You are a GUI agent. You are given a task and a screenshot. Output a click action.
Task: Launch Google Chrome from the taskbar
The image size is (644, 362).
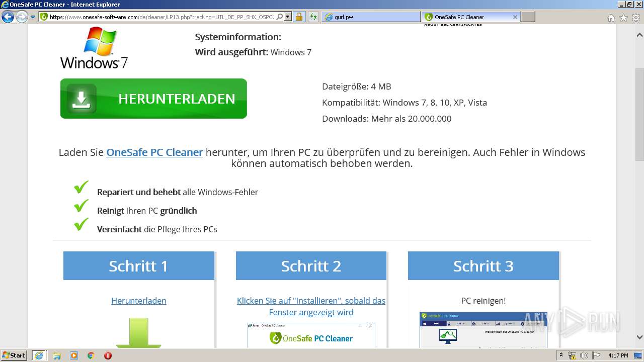pyautogui.click(x=91, y=355)
